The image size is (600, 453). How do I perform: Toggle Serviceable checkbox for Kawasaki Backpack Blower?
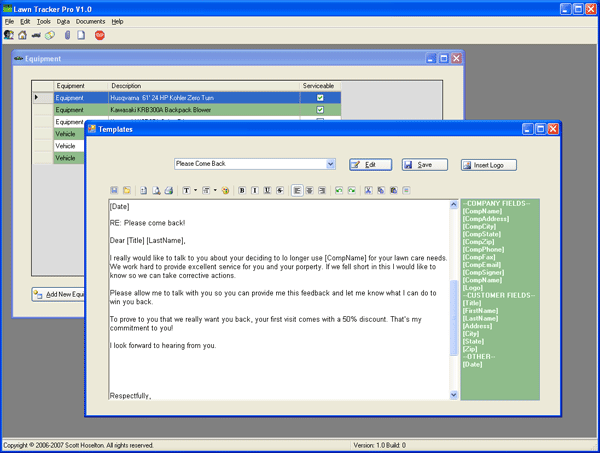click(x=320, y=110)
